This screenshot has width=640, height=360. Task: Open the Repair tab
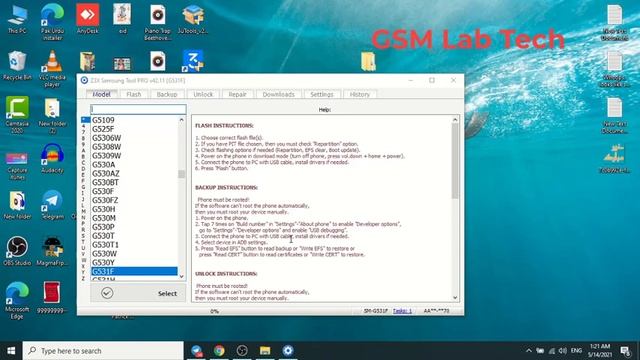tap(238, 94)
